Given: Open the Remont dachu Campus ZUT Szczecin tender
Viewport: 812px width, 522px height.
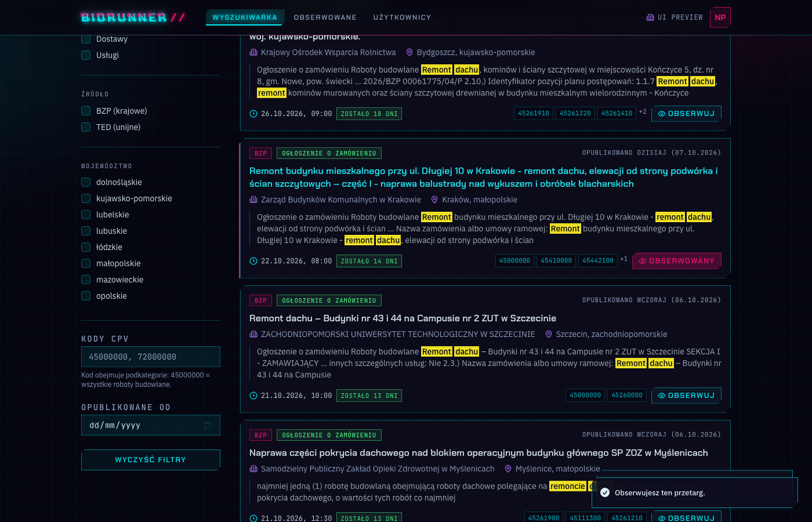Looking at the screenshot, I should (403, 318).
